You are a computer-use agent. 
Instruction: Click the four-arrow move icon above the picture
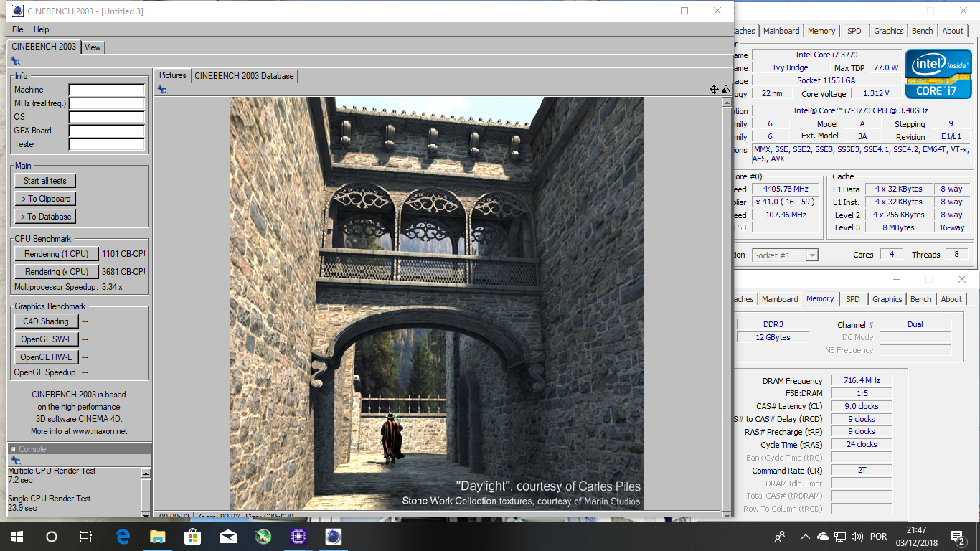[714, 90]
